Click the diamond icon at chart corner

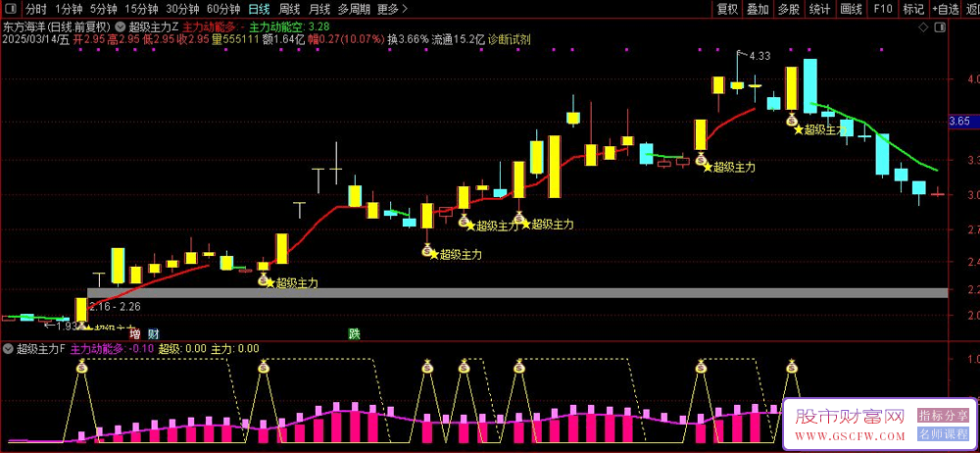(922, 27)
